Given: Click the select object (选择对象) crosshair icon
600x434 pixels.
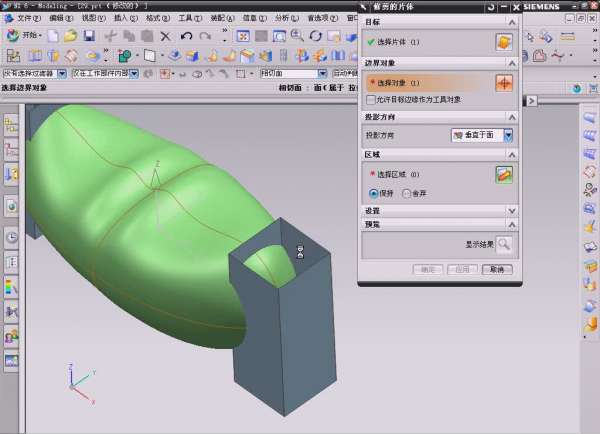Looking at the screenshot, I should point(504,83).
